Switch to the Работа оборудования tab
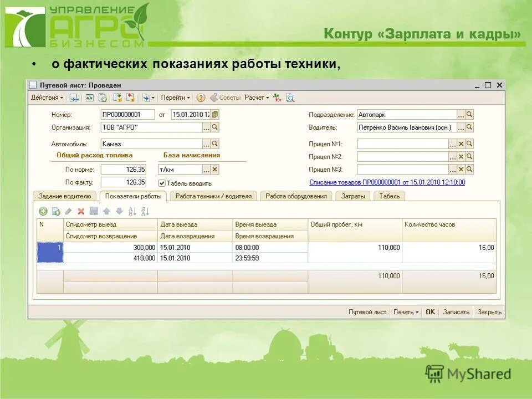Viewport: 532px width, 399px height. [297, 195]
